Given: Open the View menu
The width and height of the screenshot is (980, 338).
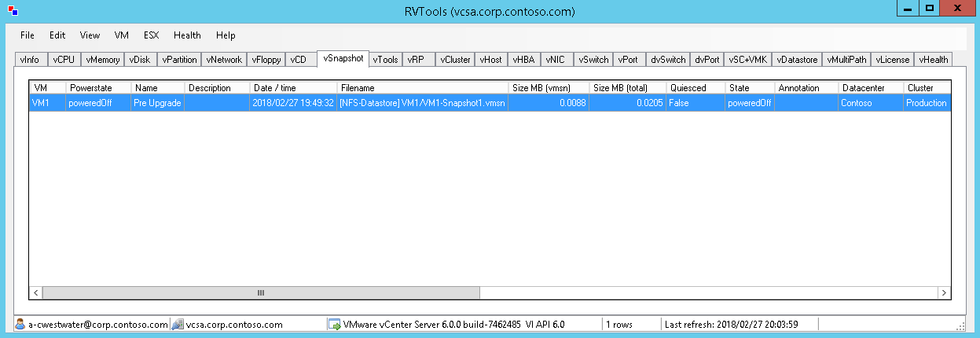Looking at the screenshot, I should point(90,35).
